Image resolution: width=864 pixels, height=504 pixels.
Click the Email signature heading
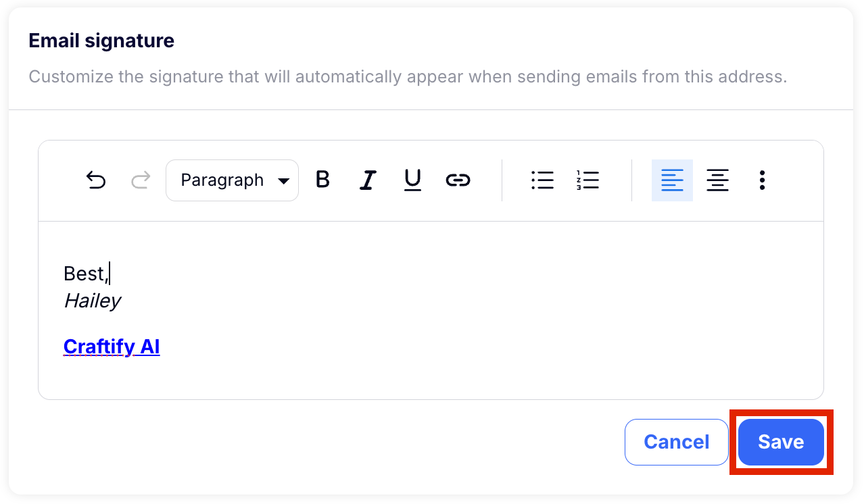[101, 41]
